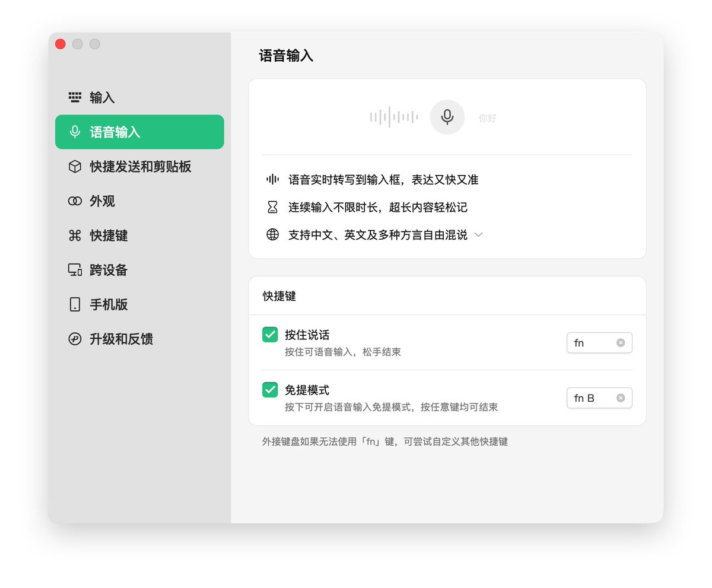This screenshot has width=712, height=588.
Task: Click the overlapping circles icon beside 外观
Action: pos(75,201)
